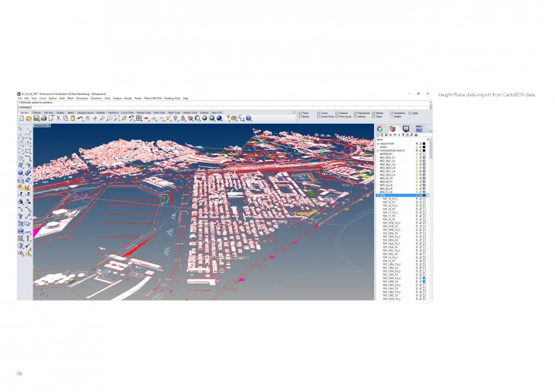Open the Surface menu
Screen dimensions: 555x392
coord(52,98)
